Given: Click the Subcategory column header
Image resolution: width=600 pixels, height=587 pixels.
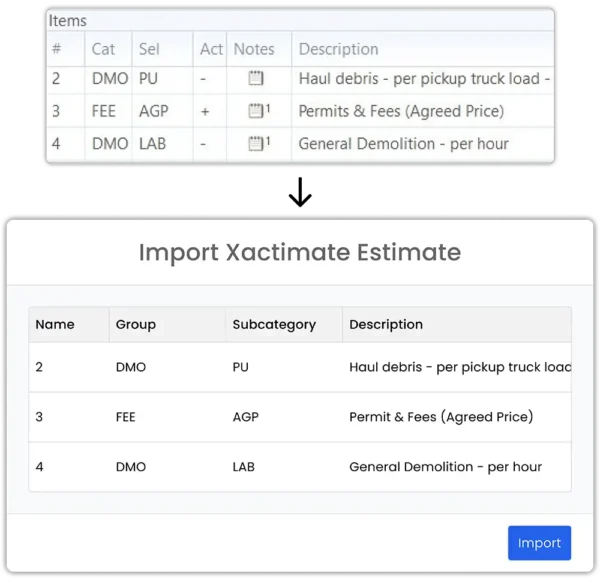Looking at the screenshot, I should point(274,324).
